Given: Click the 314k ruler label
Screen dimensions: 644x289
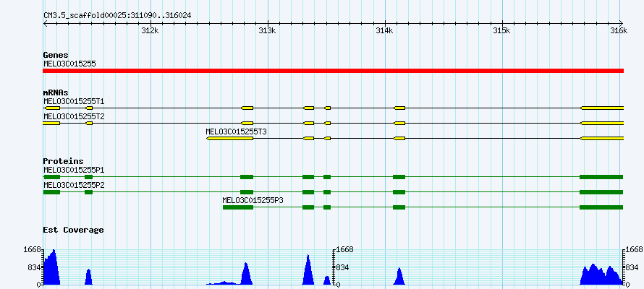Looking at the screenshot, I should pos(385,30).
